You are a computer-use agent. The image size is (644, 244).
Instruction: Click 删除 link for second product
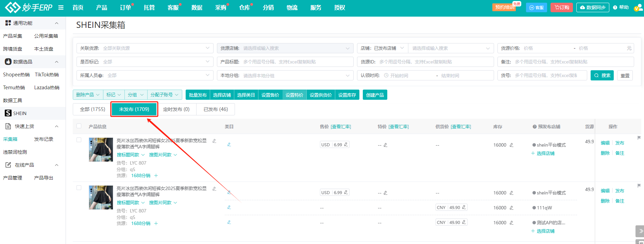click(605, 201)
